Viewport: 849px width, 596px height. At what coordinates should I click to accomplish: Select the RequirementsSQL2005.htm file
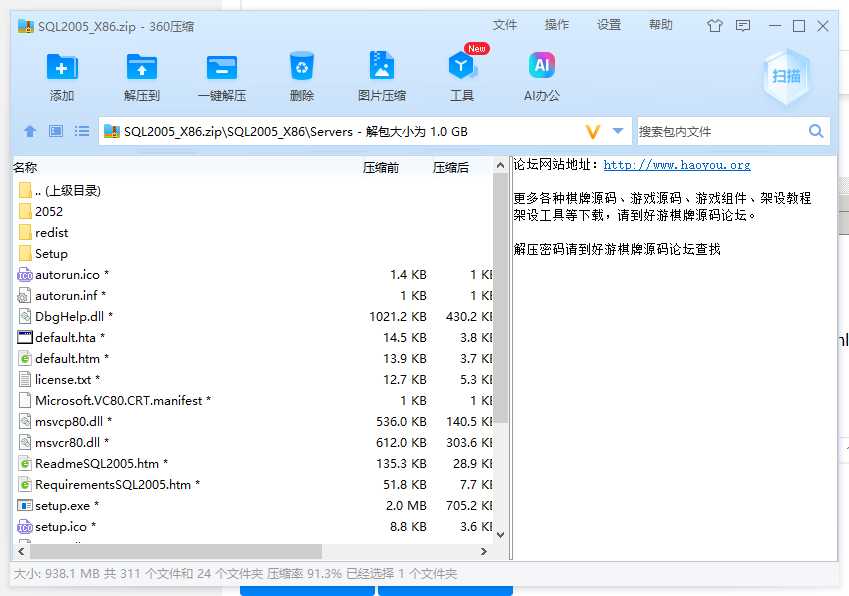253,485
